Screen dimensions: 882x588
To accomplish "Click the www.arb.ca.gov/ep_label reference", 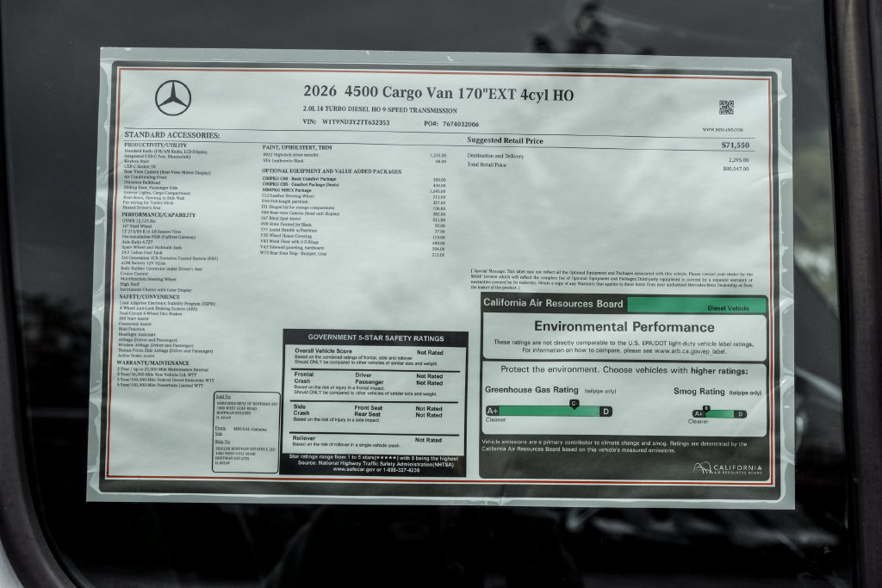I will click(x=690, y=350).
